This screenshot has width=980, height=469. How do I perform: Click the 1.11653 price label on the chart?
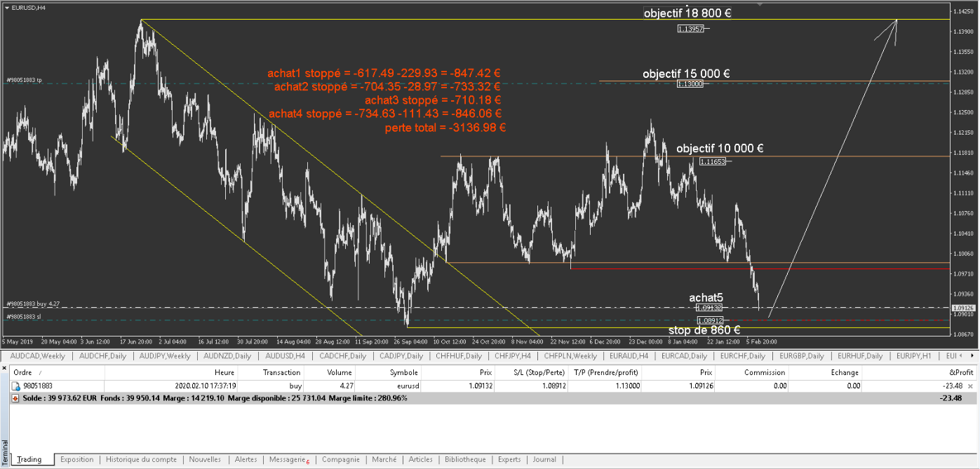tap(712, 162)
